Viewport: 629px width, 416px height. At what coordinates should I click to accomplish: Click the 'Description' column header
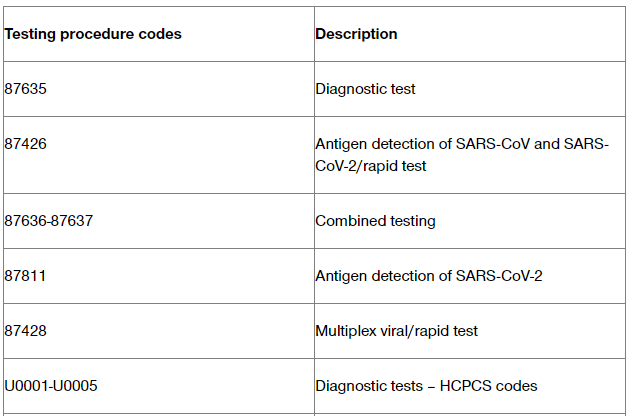pos(356,34)
